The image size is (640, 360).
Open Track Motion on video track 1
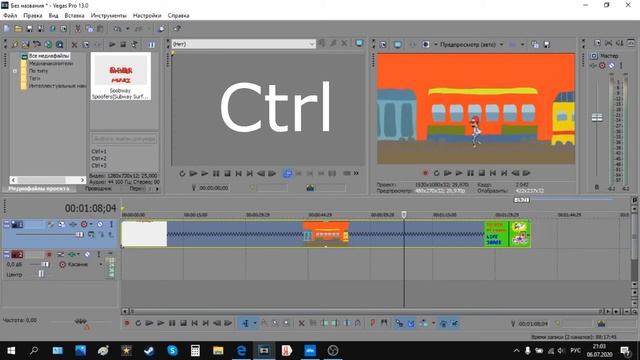tap(62, 224)
